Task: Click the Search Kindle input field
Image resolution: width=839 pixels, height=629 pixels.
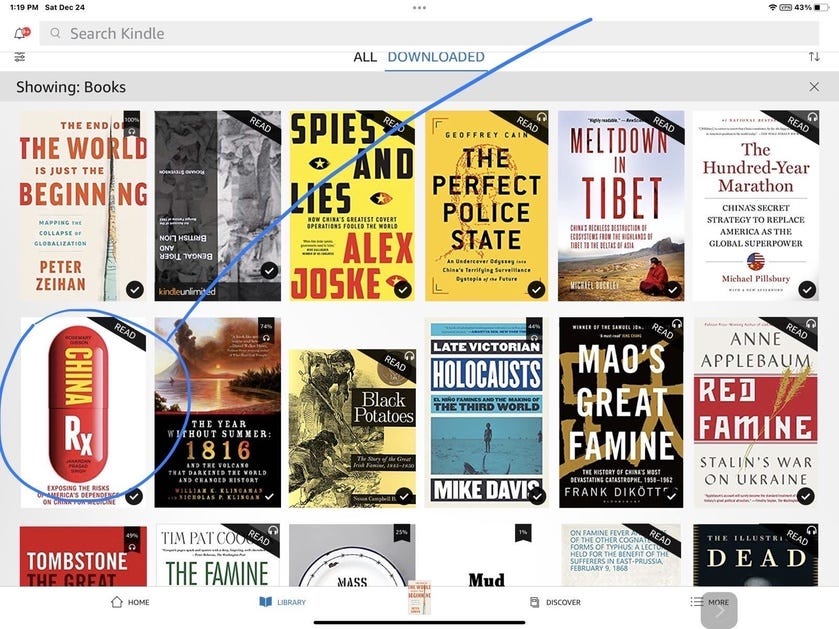Action: [x=429, y=33]
